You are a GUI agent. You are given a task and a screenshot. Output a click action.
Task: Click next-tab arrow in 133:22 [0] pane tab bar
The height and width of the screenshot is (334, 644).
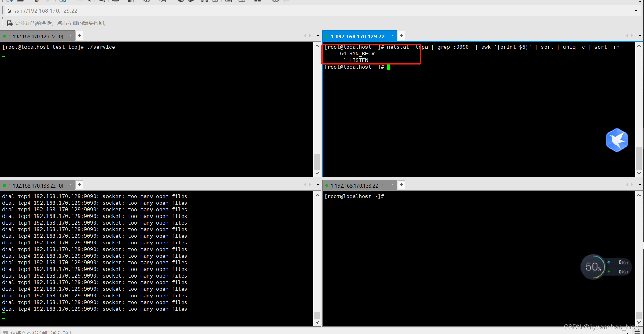[310, 185]
